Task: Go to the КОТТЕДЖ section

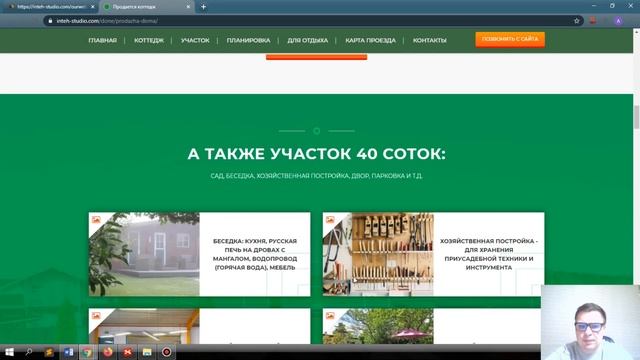Action: 149,40
